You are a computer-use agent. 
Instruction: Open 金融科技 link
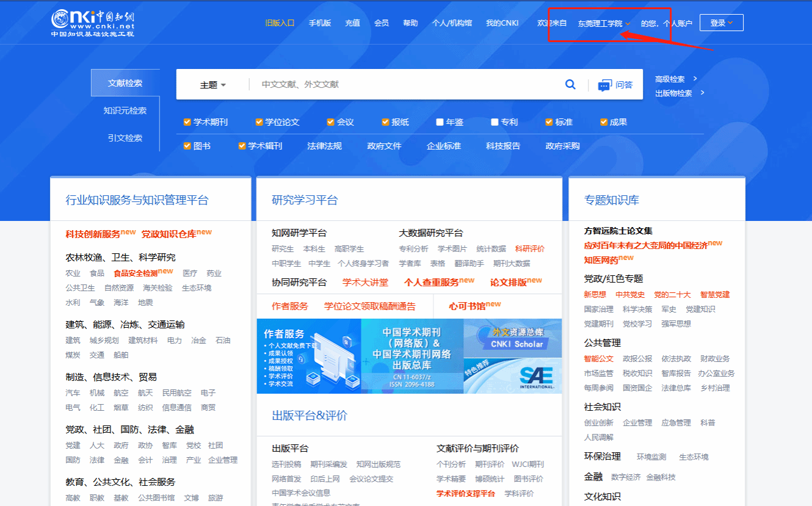tap(661, 477)
